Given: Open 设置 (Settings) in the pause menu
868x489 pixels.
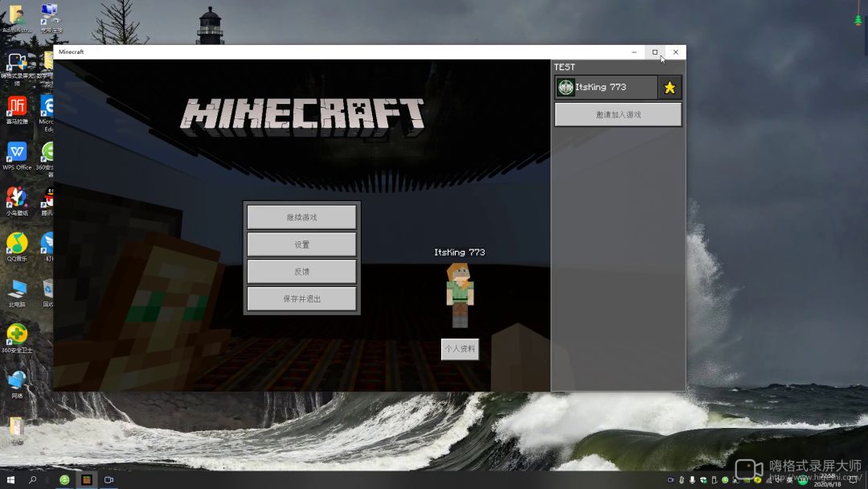Looking at the screenshot, I should tap(301, 244).
